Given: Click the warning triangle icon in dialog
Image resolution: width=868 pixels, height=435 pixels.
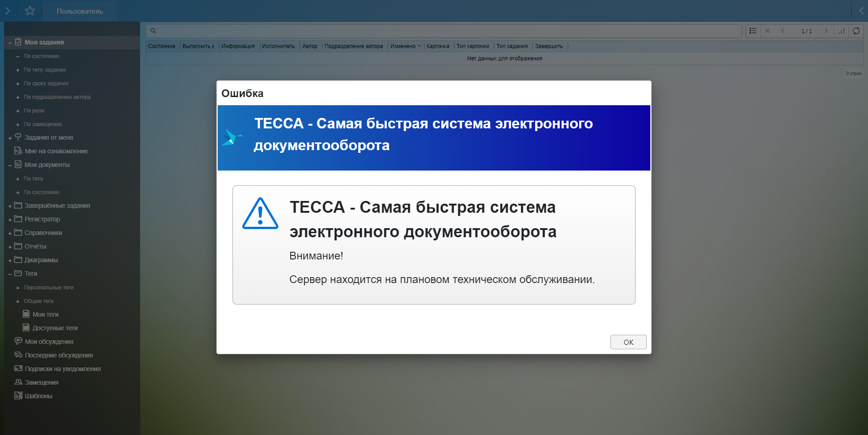Looking at the screenshot, I should tap(260, 213).
